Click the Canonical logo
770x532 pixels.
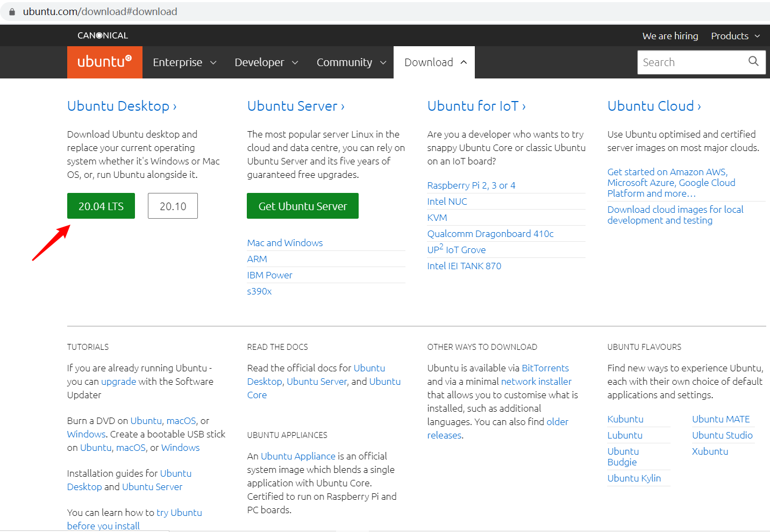tap(102, 35)
